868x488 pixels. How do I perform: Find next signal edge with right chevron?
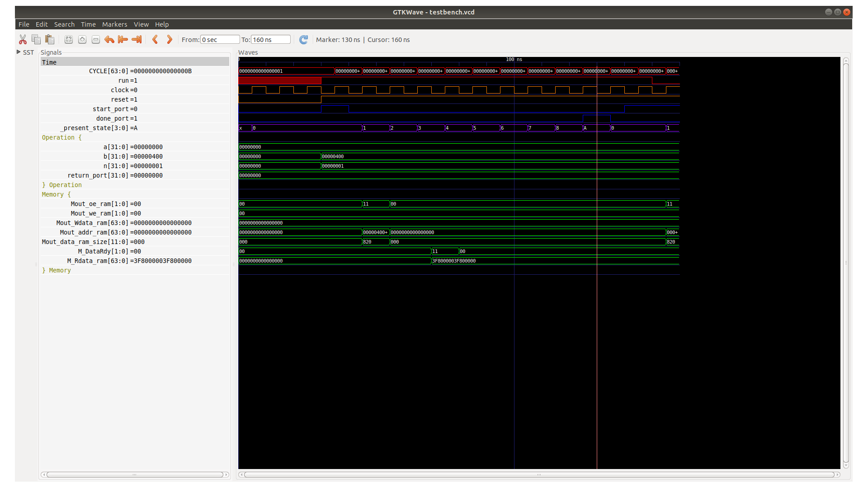click(170, 40)
